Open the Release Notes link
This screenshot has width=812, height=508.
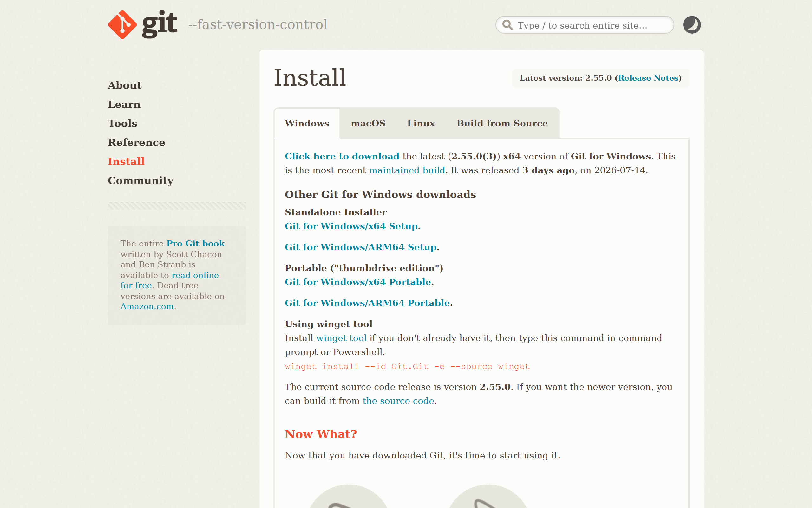tap(648, 78)
